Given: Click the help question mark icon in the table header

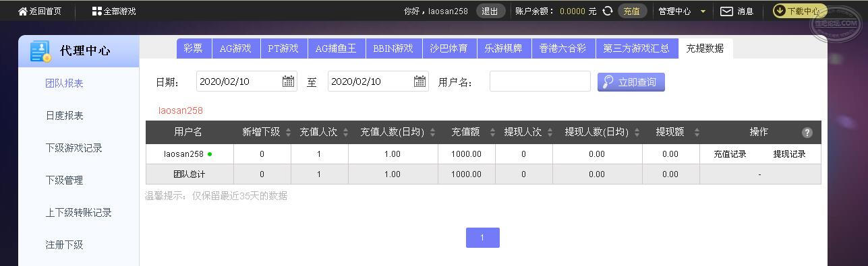Looking at the screenshot, I should tap(807, 133).
